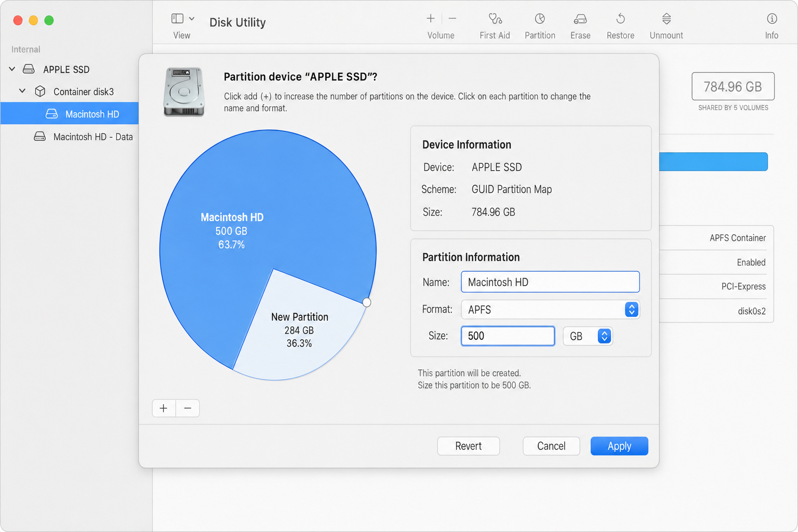Click the Internal sidebar section header
798x532 pixels.
pos(25,49)
